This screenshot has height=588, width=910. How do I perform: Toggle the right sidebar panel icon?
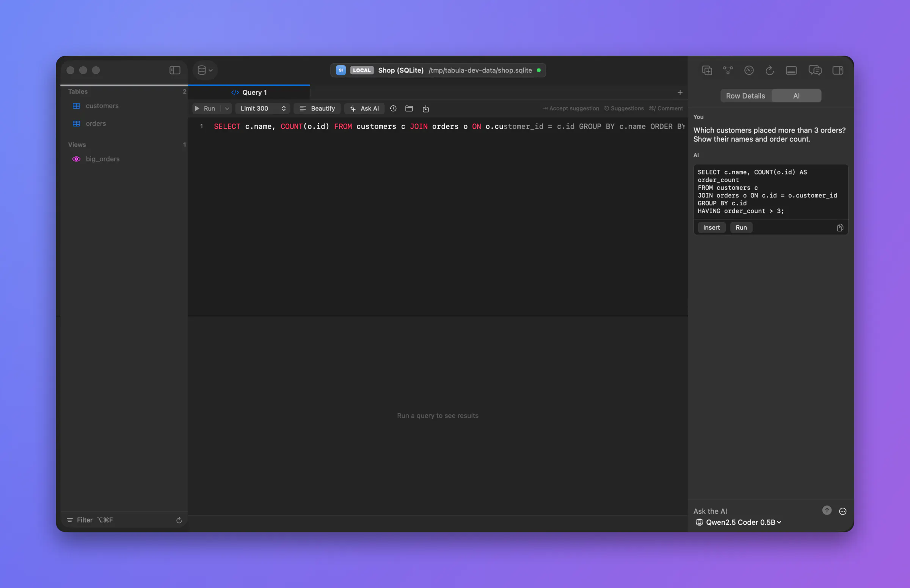838,70
